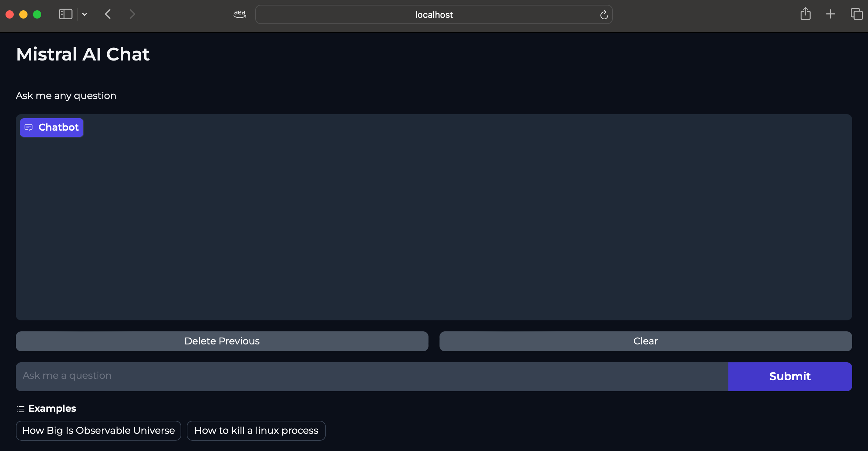Reload the page with the refresh icon
868x451 pixels.
[x=604, y=15]
